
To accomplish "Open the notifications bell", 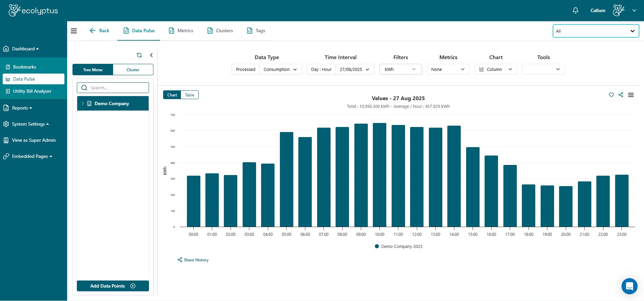I will (575, 10).
